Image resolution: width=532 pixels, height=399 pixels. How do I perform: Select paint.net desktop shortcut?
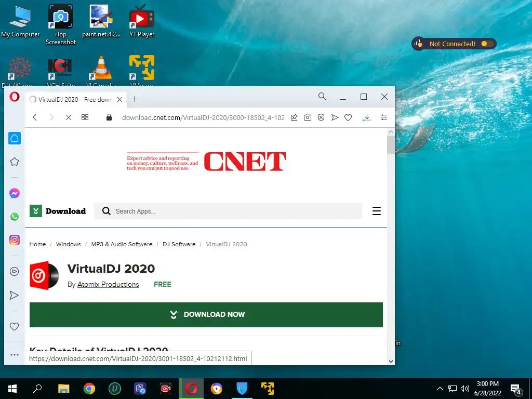(x=101, y=21)
